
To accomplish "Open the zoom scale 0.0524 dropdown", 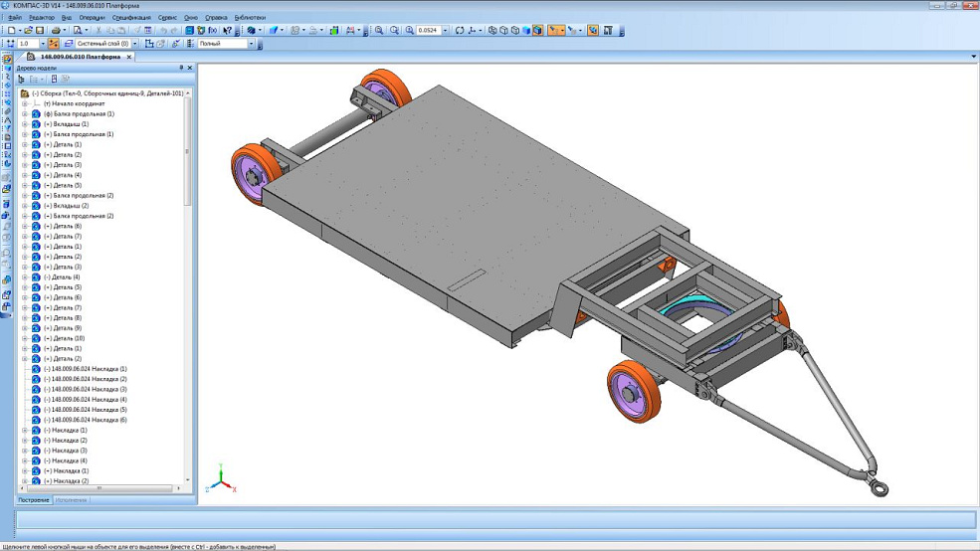I will (445, 31).
